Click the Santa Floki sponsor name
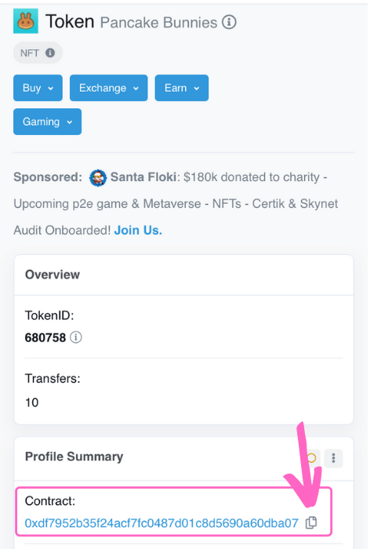Viewport: 392px width, 549px height. (x=143, y=177)
